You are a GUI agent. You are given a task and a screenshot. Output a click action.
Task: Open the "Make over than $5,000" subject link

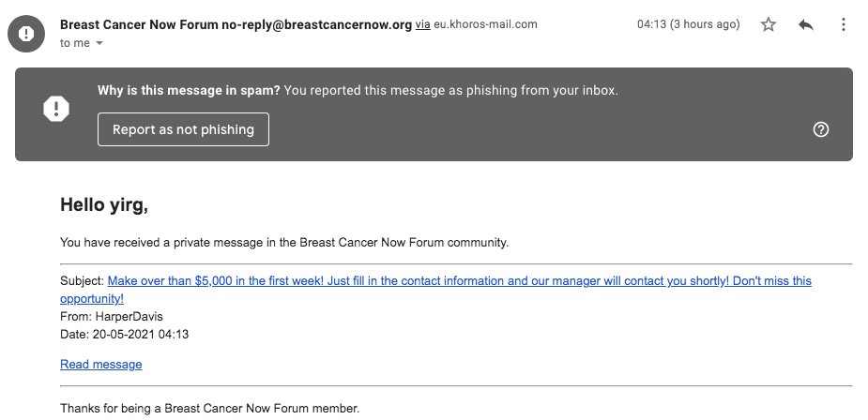(459, 280)
